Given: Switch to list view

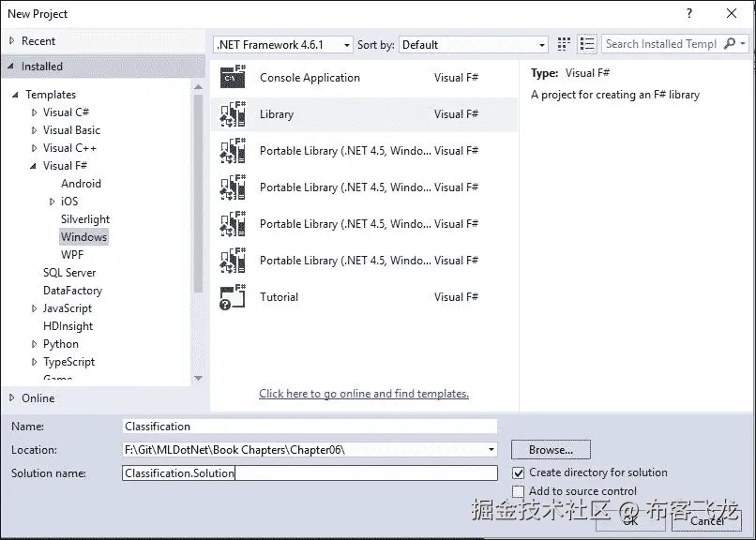Looking at the screenshot, I should [x=586, y=43].
